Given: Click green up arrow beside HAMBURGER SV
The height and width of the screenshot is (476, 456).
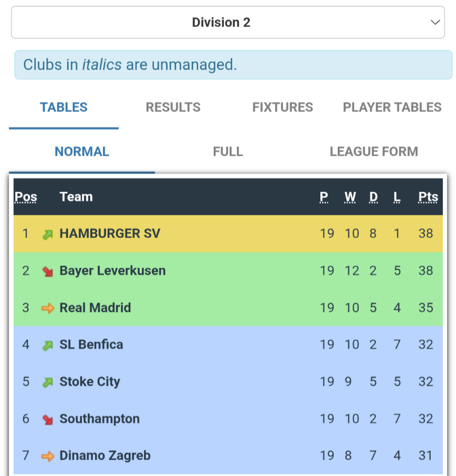Looking at the screenshot, I should (x=47, y=234).
